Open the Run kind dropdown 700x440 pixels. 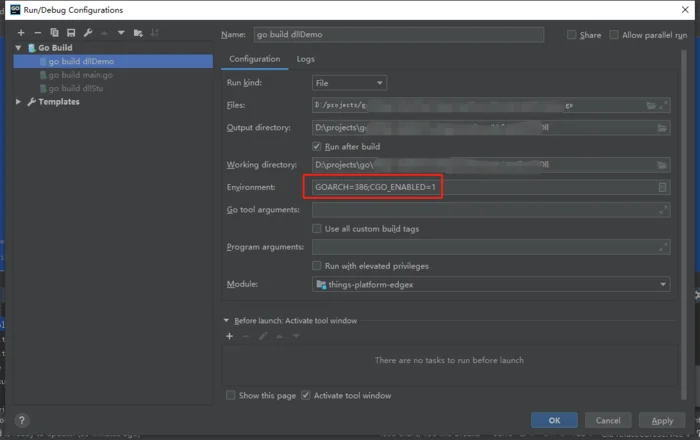(x=349, y=83)
